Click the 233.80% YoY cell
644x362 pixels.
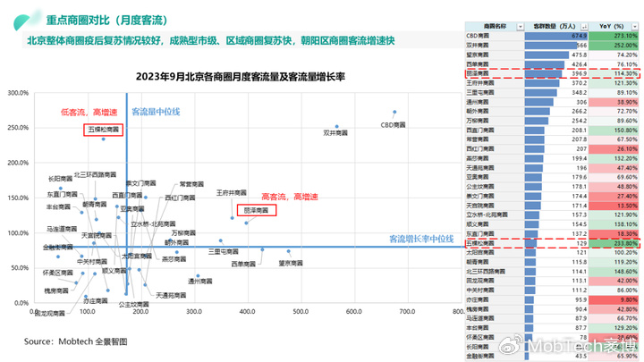[x=614, y=243]
